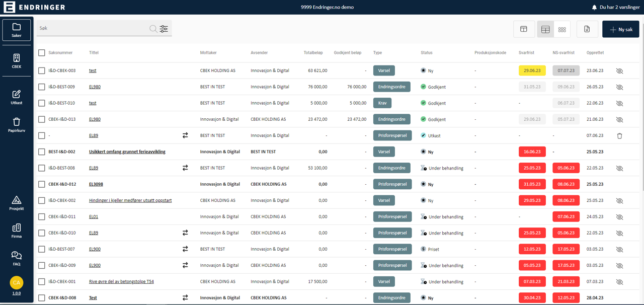The width and height of the screenshot is (644, 305).
Task: Delete the draft EL89 row with trash icon
Action: 619,136
